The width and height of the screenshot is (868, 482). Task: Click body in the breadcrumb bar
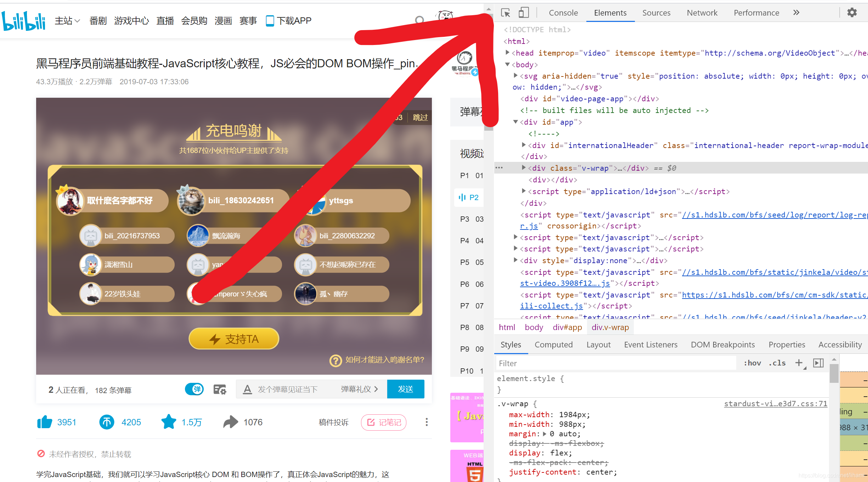coord(534,327)
